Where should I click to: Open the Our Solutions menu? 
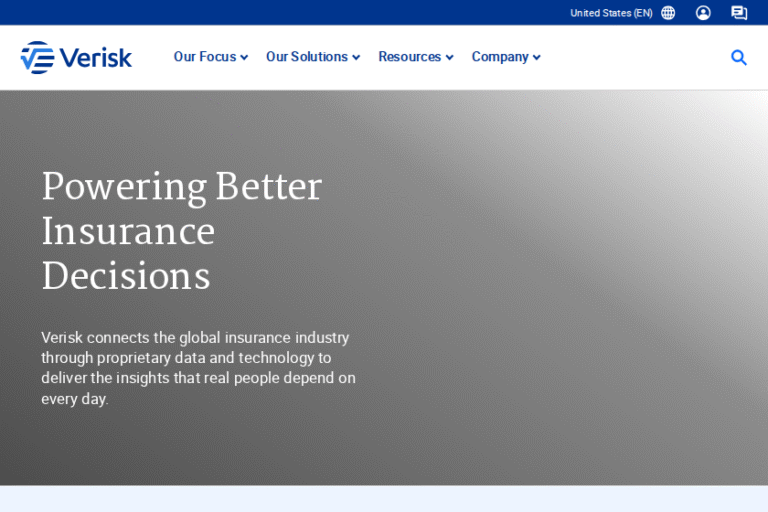(x=306, y=57)
